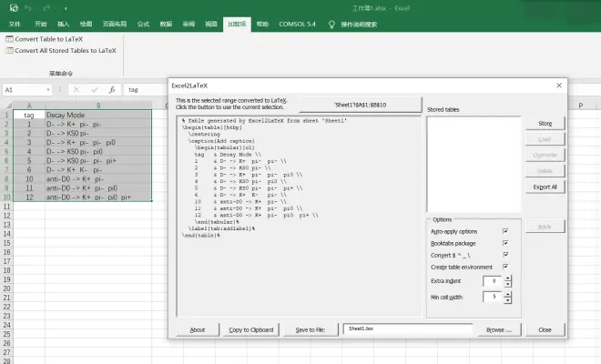Click the lightbulb tell-me search icon
601x364 pixels.
click(x=331, y=25)
